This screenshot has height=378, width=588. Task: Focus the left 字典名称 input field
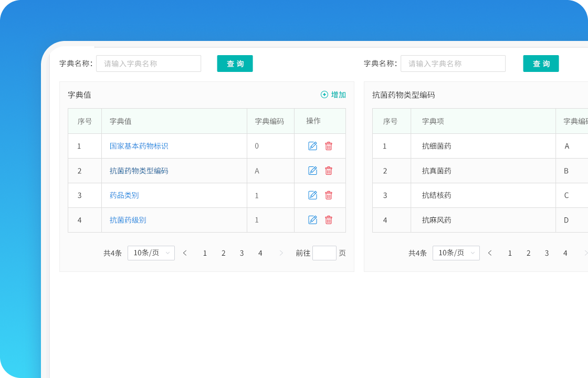(x=149, y=64)
